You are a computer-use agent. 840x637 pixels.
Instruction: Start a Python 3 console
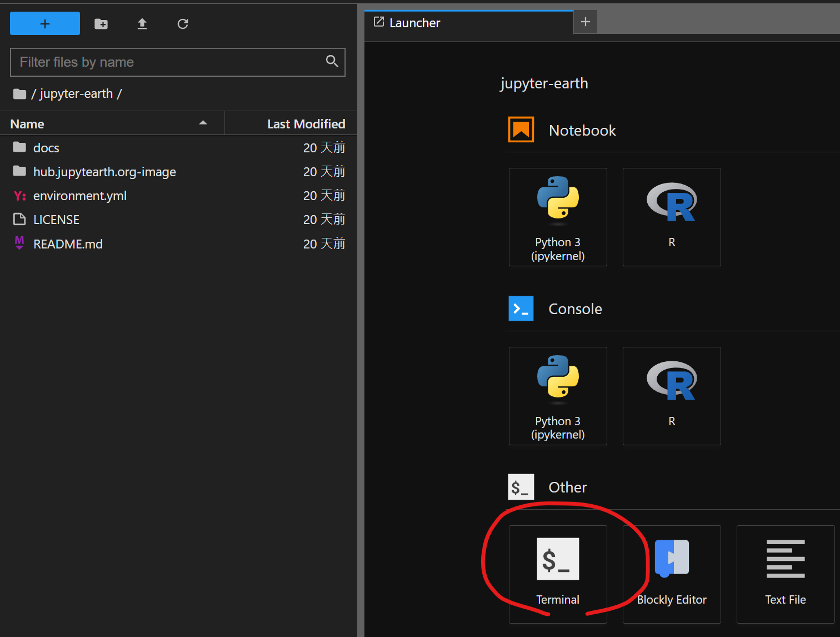558,396
